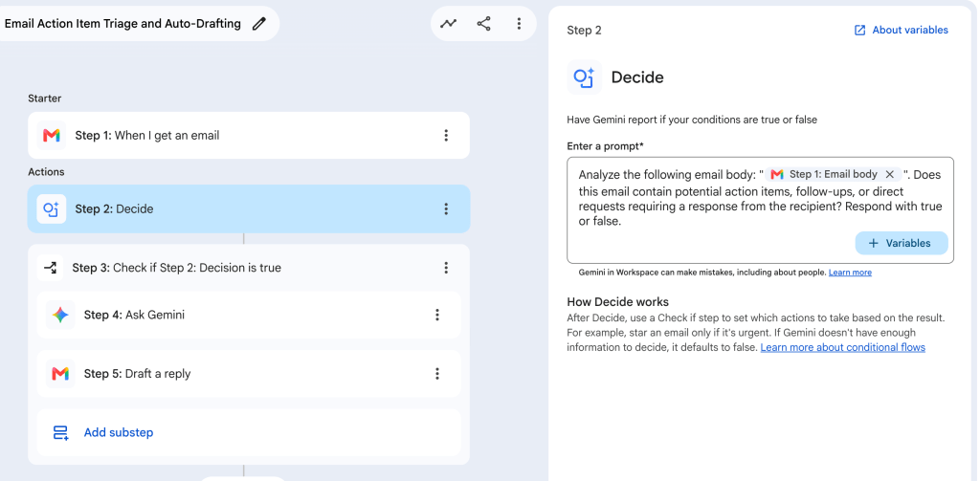Click inside the Enter a prompt field

tap(760, 209)
